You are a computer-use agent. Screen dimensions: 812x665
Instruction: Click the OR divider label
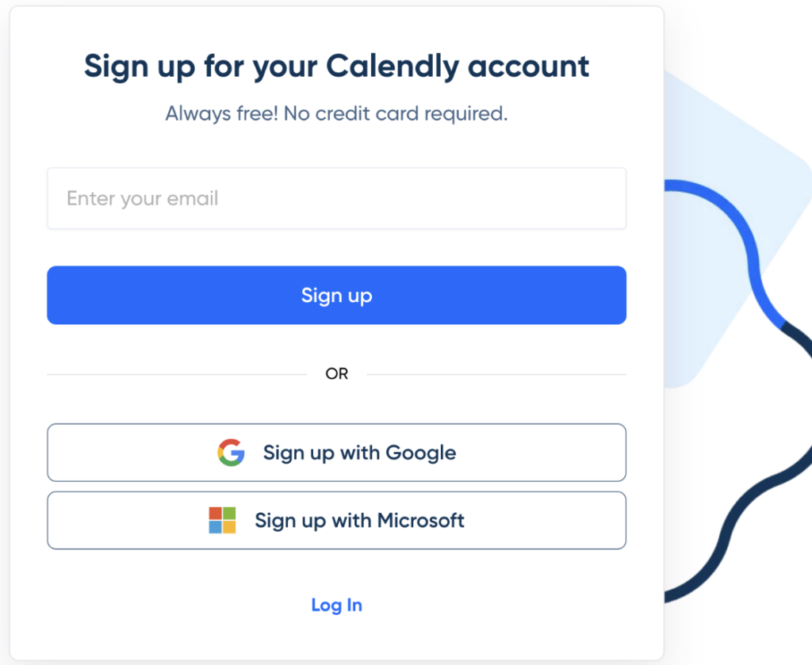point(336,373)
